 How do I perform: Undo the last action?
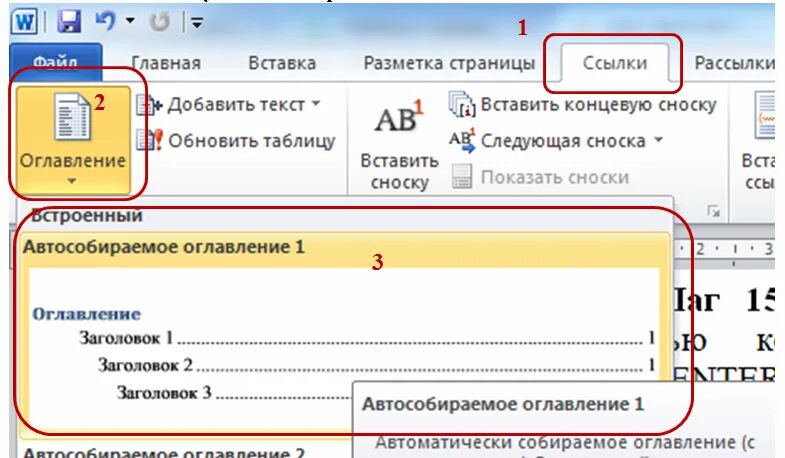click(106, 21)
